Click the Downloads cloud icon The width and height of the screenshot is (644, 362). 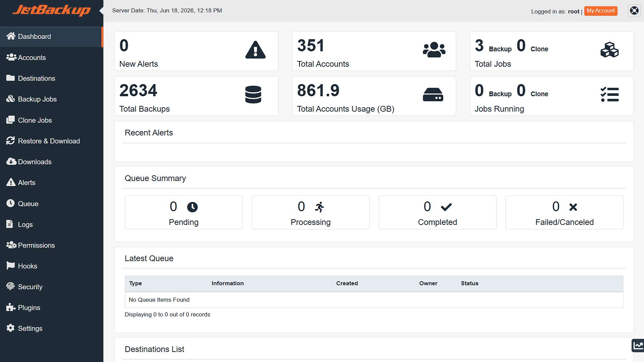(x=11, y=162)
